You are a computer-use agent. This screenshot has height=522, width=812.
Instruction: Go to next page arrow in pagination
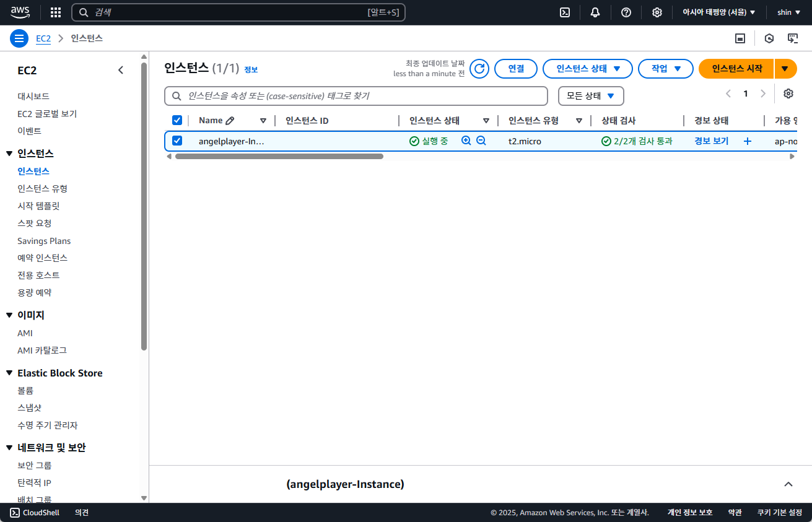coord(763,94)
